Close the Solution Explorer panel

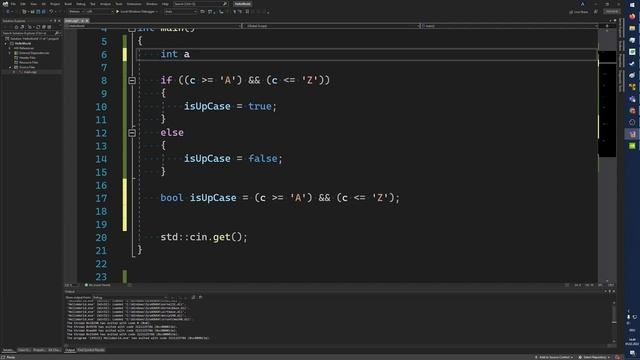coord(60,21)
